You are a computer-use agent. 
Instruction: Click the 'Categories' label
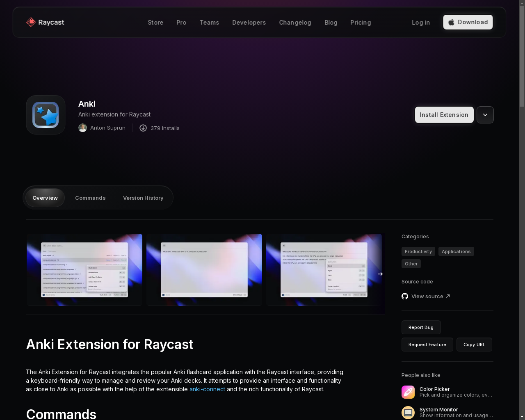pos(415,236)
